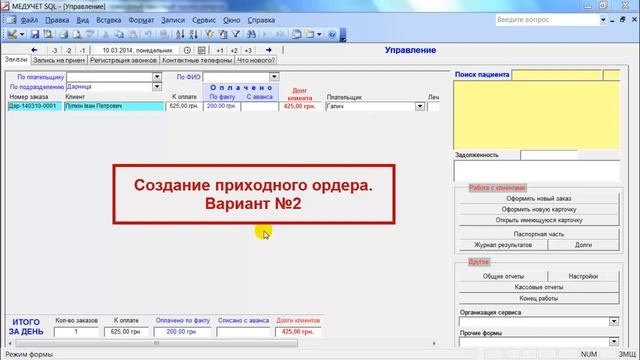Viewport: 640px width, 360px height.
Task: Switch to the Регистрация звонков tab
Action: [123, 60]
